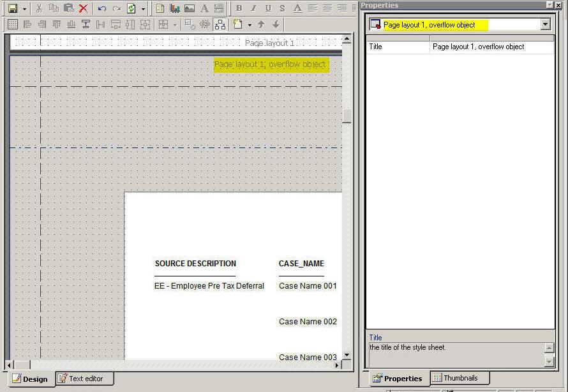Click the design canvas vertical scrollbar down arrow

click(x=347, y=355)
